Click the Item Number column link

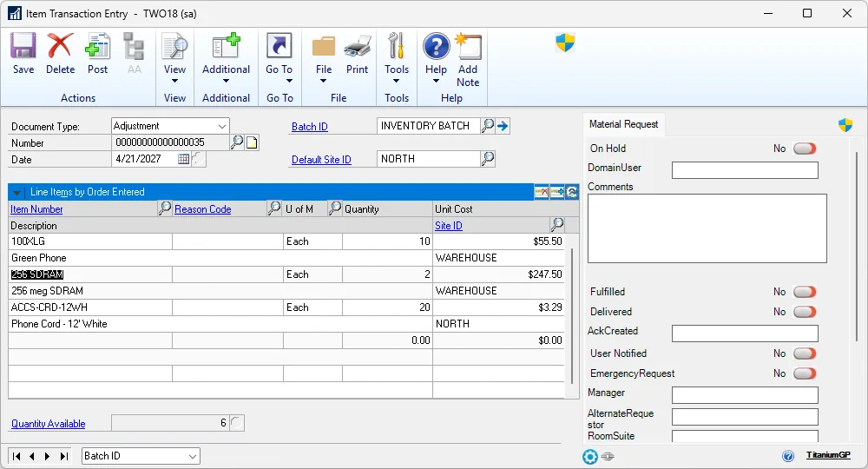click(36, 209)
